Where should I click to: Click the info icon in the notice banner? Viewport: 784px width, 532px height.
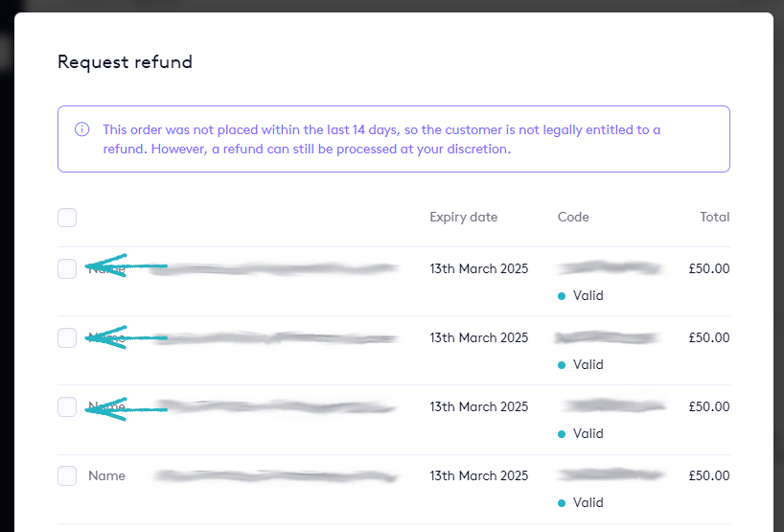82,129
